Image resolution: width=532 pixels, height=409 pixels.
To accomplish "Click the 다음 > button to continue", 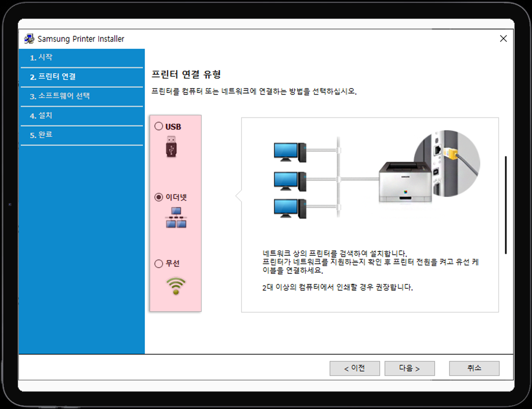I will click(409, 368).
